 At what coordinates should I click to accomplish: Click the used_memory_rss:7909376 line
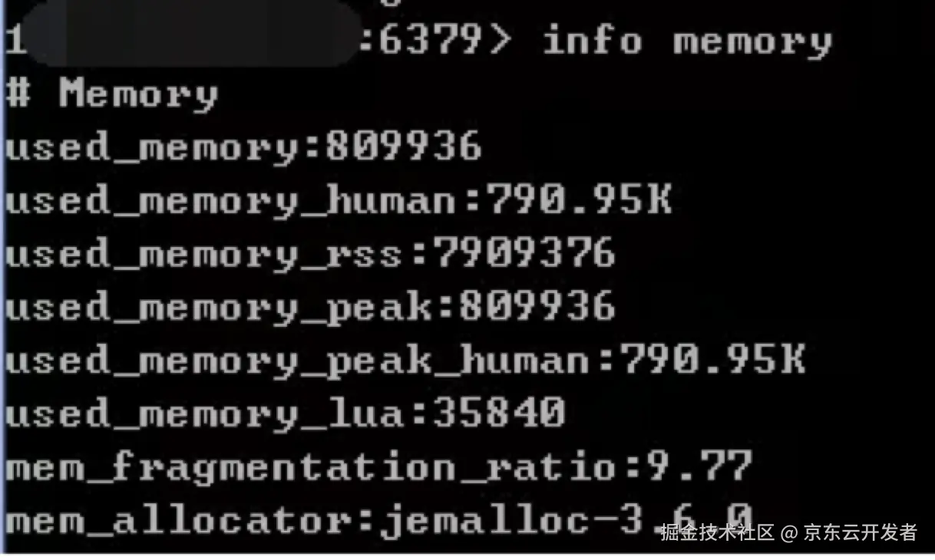311,254
